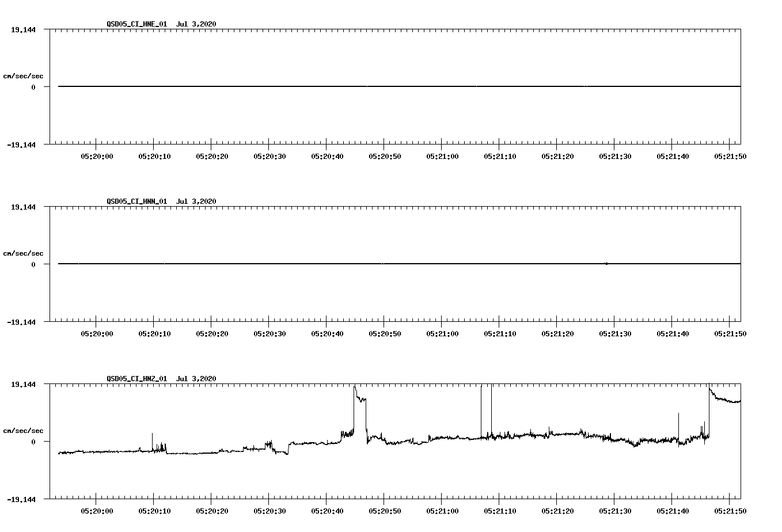Click 05:21:00 time label under HNZ plot
The width and height of the screenshot is (782, 532).
[442, 511]
